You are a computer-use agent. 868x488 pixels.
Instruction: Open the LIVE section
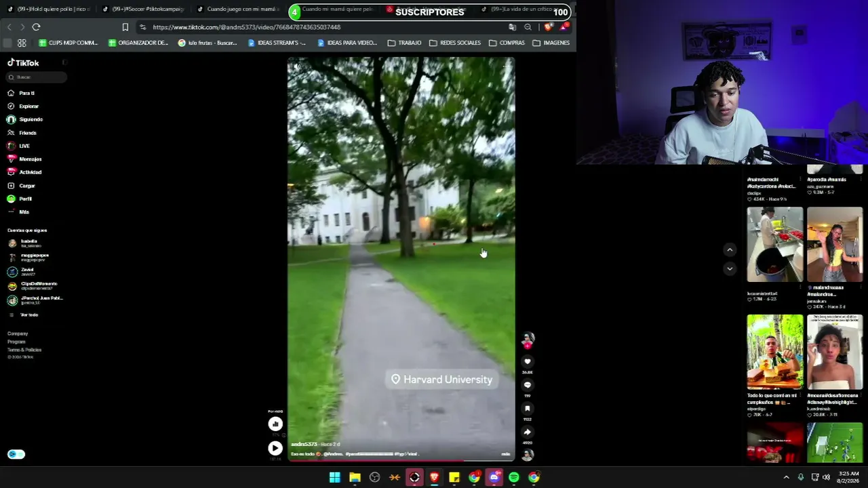pos(18,146)
